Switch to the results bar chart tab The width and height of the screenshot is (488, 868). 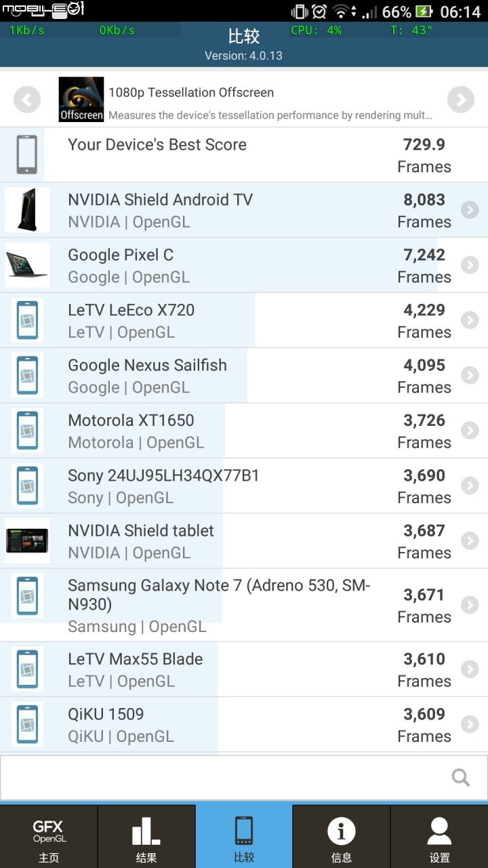(x=146, y=836)
